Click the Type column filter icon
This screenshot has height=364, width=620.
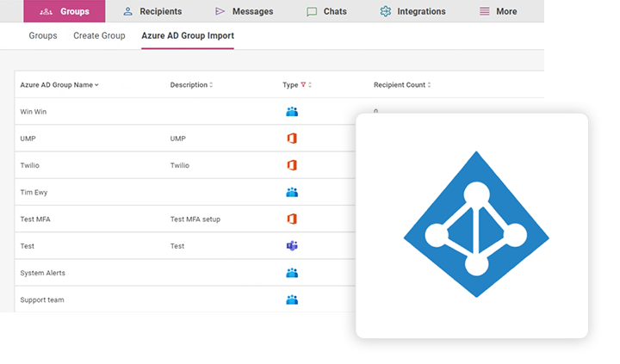click(303, 85)
